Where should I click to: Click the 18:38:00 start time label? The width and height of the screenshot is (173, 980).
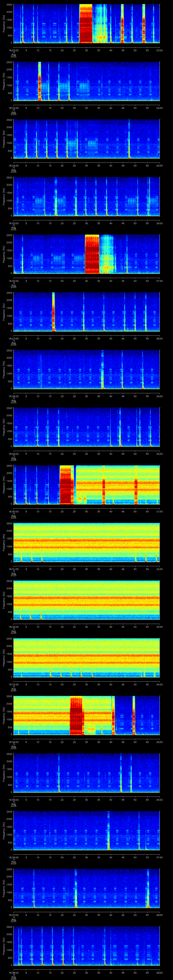click(13, 972)
